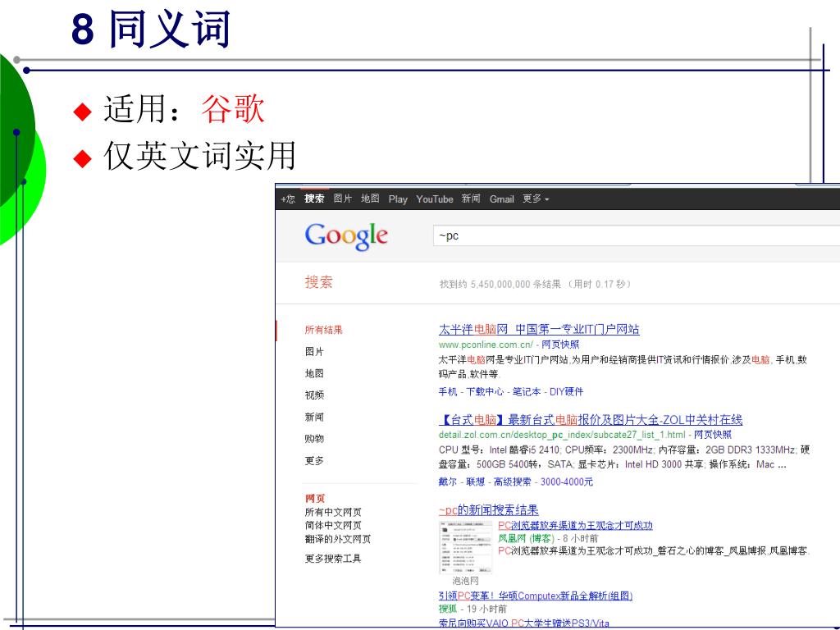
Task: Filter results by 购物 in sidebar
Action: tap(314, 439)
